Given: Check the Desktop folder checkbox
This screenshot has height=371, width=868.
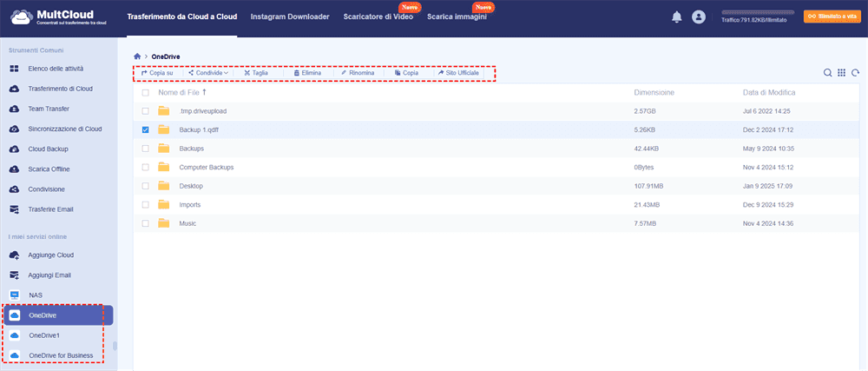Looking at the screenshot, I should click(146, 186).
